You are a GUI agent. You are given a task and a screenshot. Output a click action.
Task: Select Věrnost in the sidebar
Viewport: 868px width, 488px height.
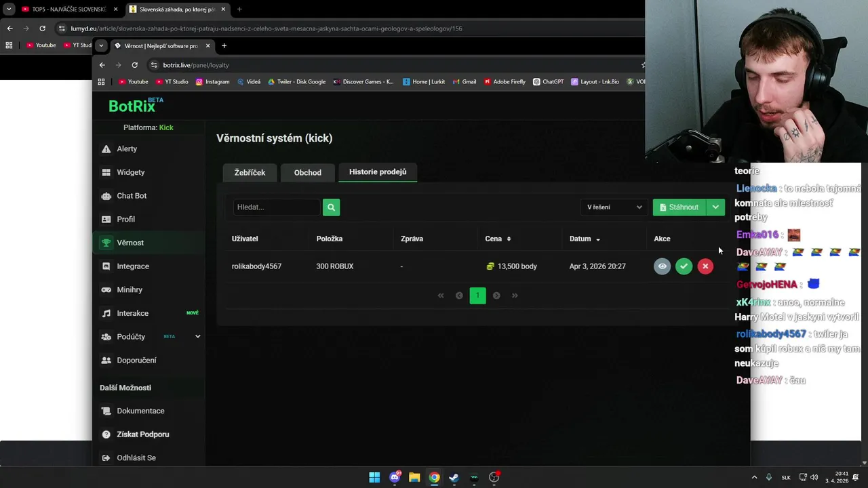(x=149, y=243)
